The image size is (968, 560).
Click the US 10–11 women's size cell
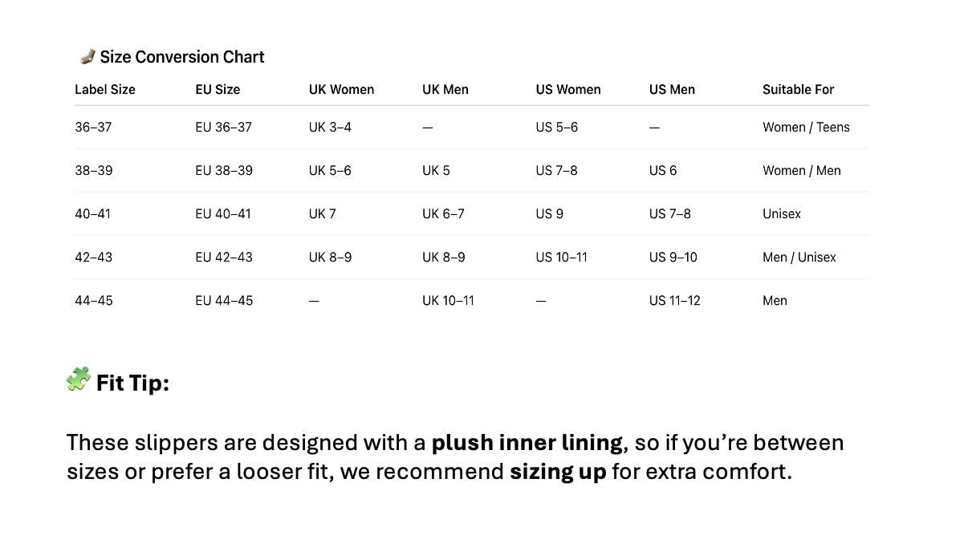click(x=561, y=258)
